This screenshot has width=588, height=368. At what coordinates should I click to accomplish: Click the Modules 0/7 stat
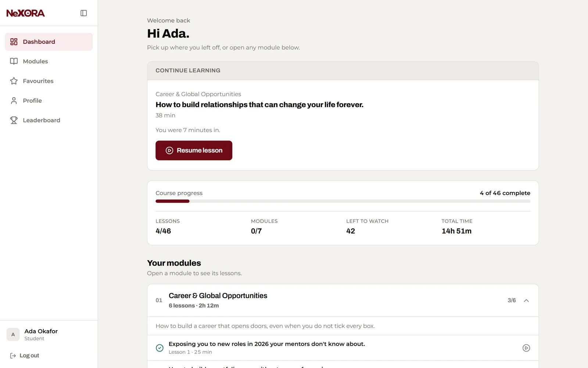(264, 226)
